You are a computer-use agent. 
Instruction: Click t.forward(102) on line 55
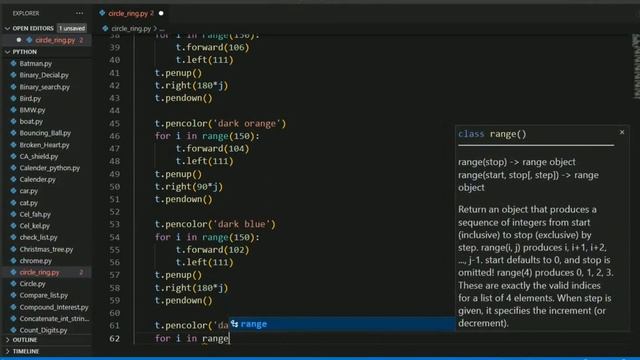[x=212, y=250]
